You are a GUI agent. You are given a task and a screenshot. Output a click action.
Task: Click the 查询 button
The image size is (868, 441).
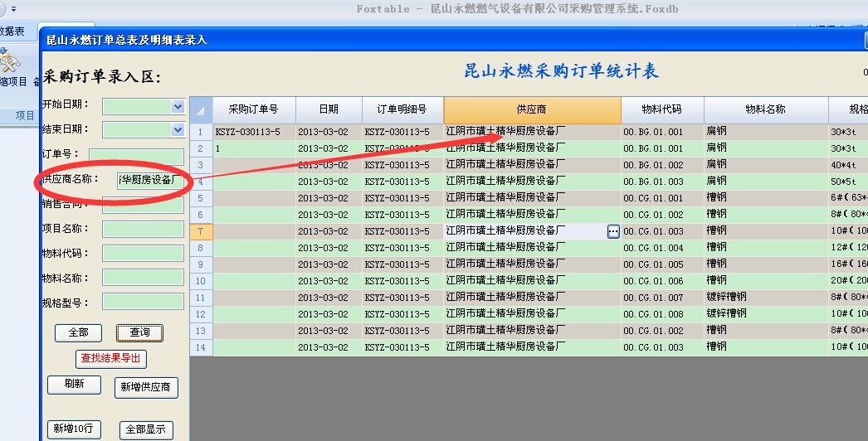139,332
